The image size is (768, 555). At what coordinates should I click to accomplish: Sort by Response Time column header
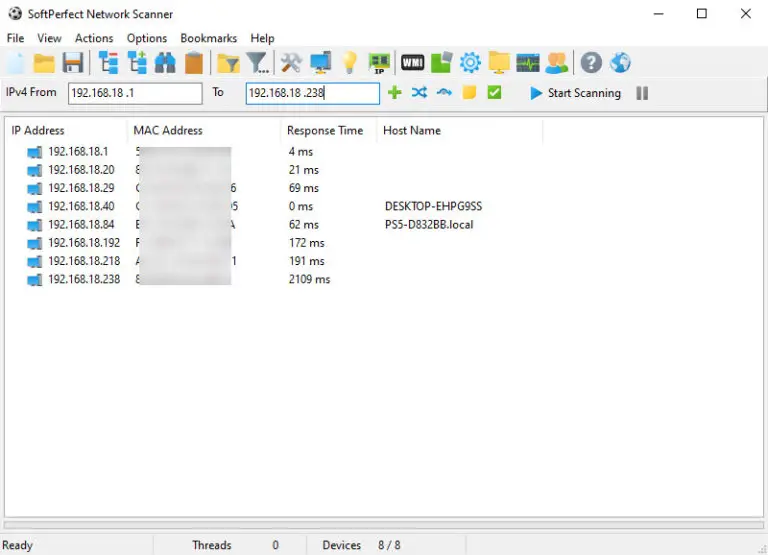point(325,130)
